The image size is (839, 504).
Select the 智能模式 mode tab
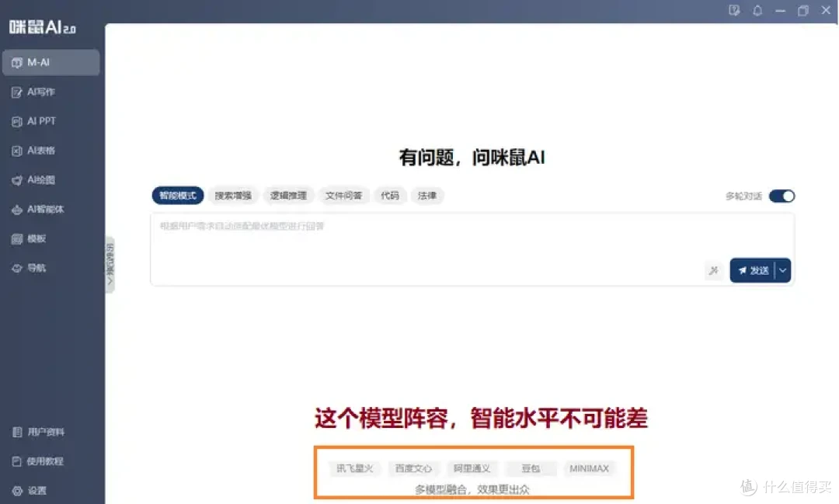[178, 196]
